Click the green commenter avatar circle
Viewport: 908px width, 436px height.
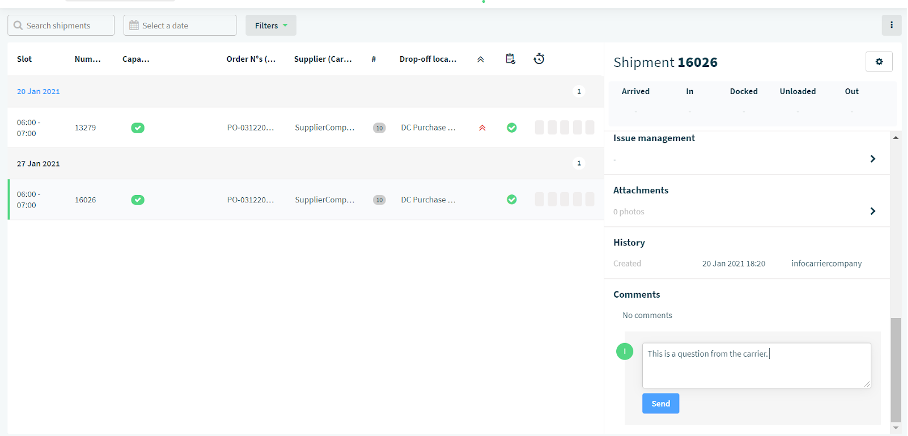tap(625, 351)
